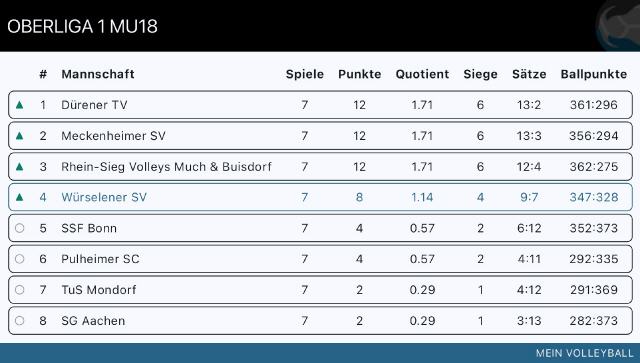Click the circle icon beside SG Aachen
Image resolution: width=640 pixels, height=363 pixels.
pyautogui.click(x=19, y=321)
